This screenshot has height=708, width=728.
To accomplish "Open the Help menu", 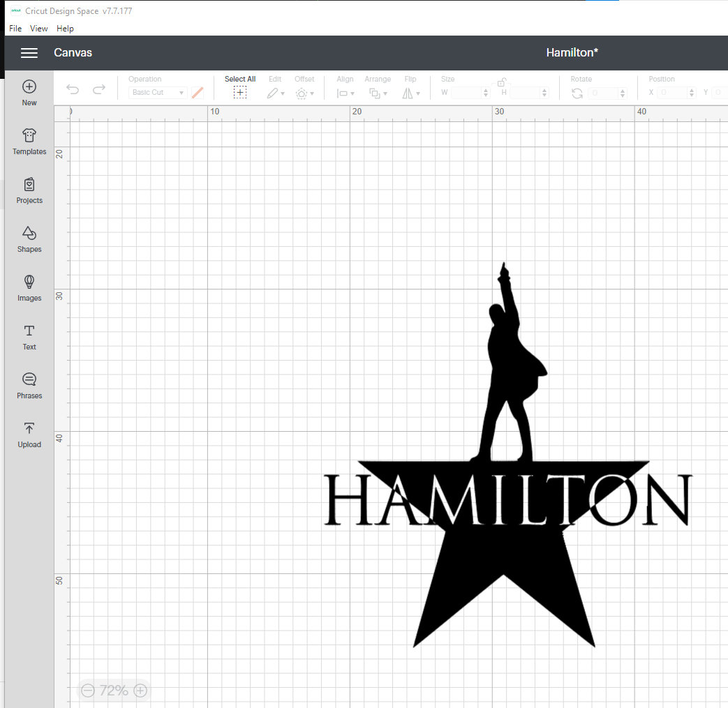I will (65, 29).
